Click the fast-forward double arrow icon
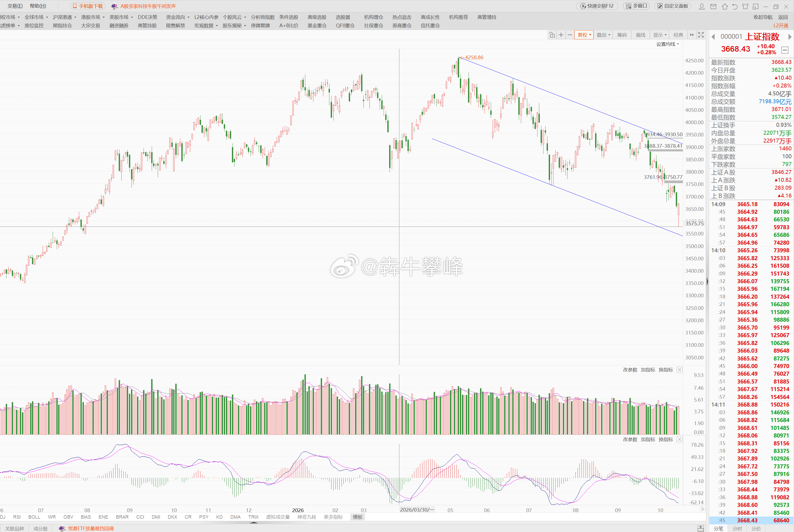 point(692,35)
